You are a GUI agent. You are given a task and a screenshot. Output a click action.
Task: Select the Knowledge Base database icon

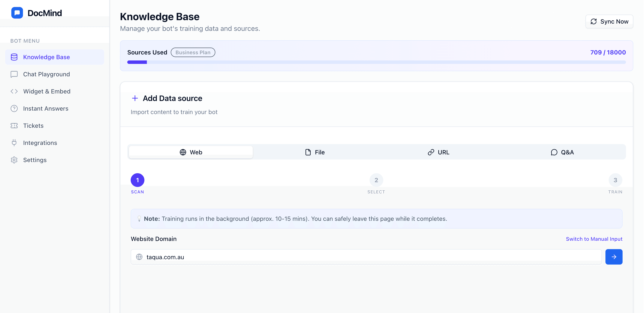[x=14, y=57]
